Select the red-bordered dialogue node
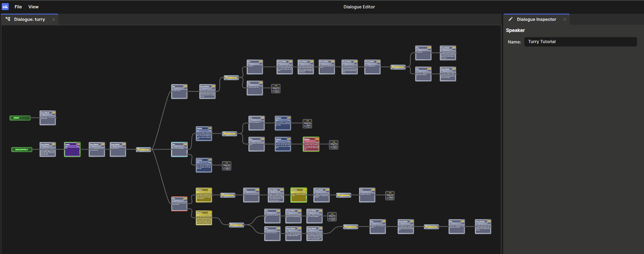 [x=179, y=204]
